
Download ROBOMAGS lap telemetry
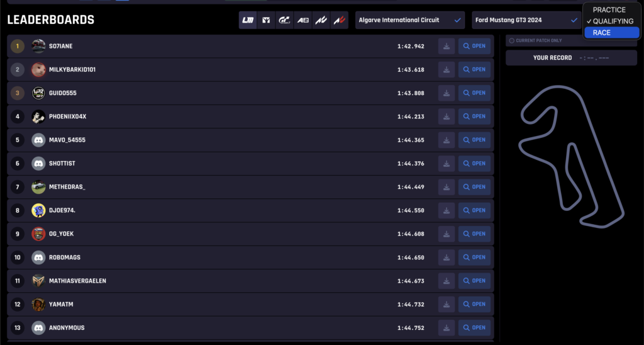tap(447, 257)
